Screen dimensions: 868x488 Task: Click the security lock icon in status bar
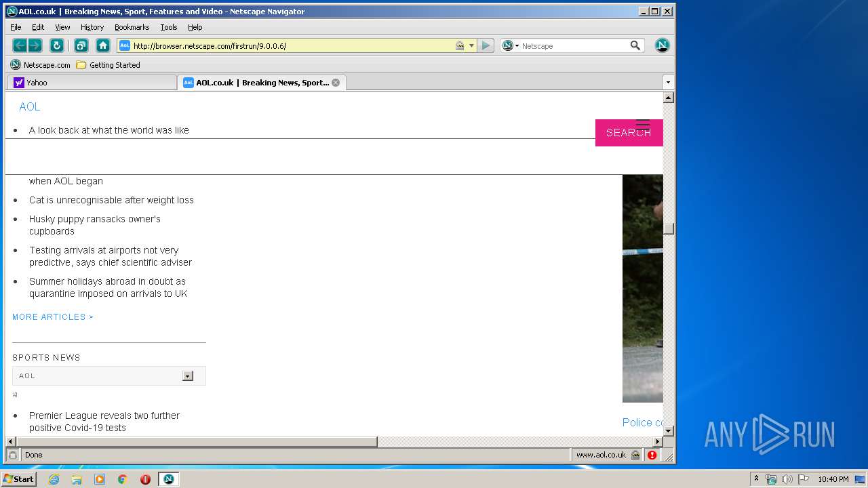click(x=635, y=455)
